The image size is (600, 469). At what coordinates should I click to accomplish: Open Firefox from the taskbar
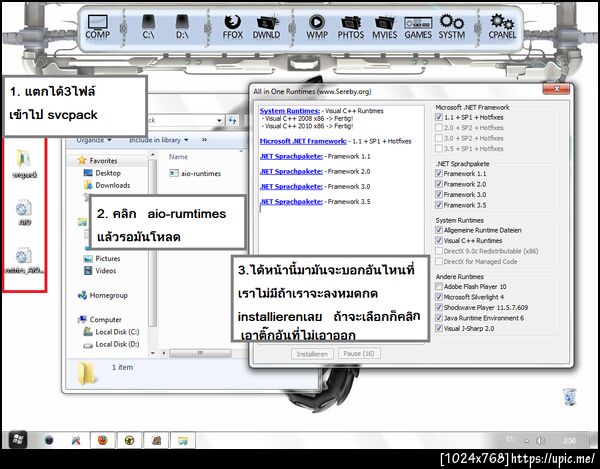[102, 440]
